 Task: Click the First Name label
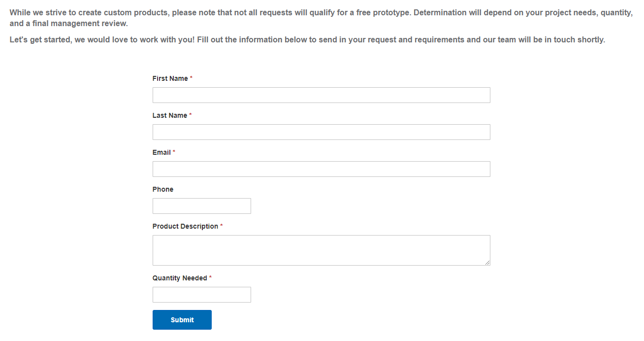point(170,78)
